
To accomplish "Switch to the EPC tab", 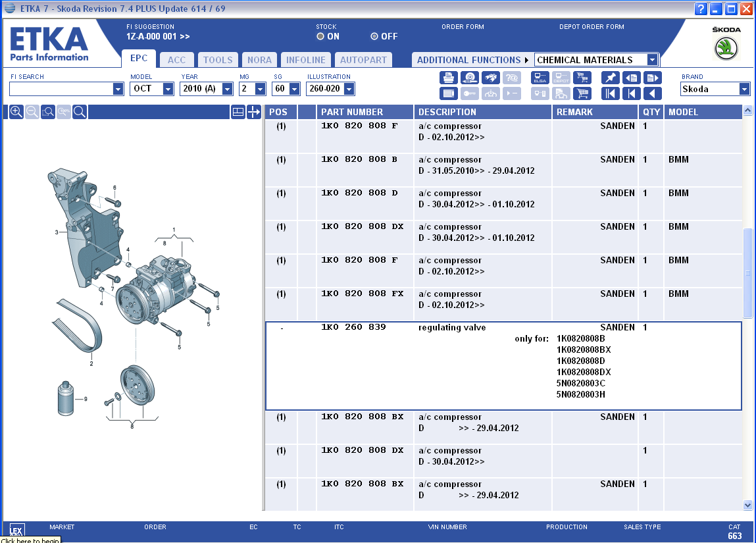I will (x=139, y=59).
